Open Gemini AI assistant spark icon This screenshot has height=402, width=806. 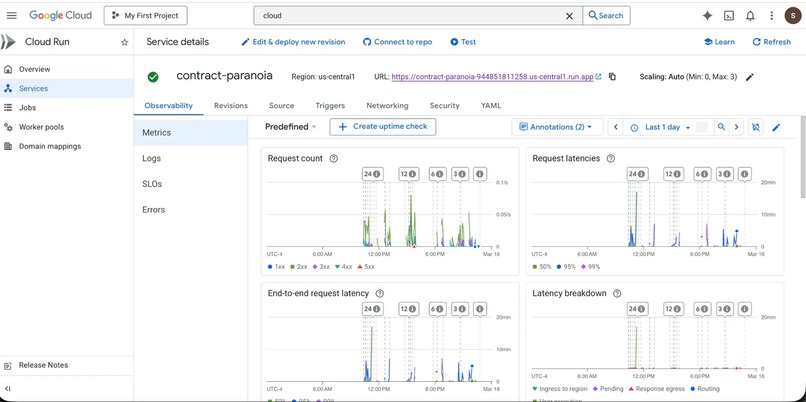(x=707, y=16)
